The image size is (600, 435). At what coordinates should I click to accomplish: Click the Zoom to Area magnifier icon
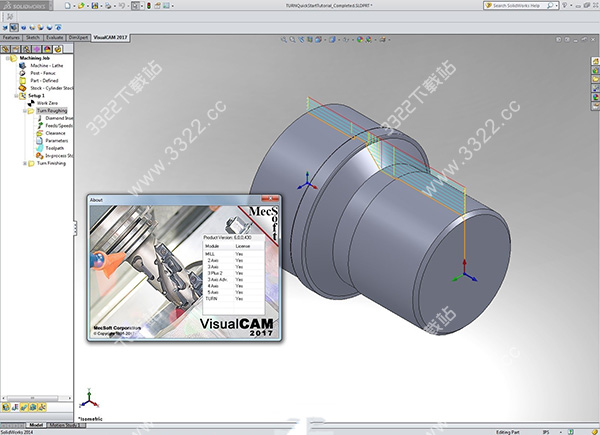click(x=292, y=39)
